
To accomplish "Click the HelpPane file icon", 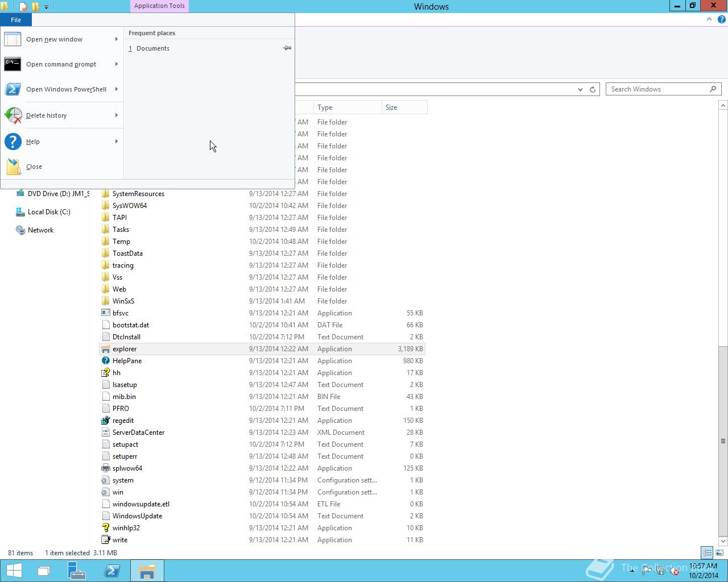I will [105, 361].
